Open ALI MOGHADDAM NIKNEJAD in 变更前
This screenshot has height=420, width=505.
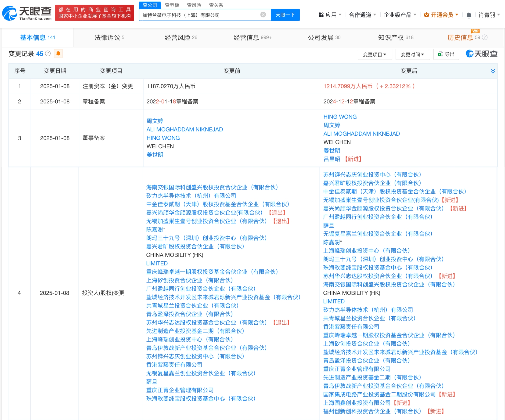185,129
